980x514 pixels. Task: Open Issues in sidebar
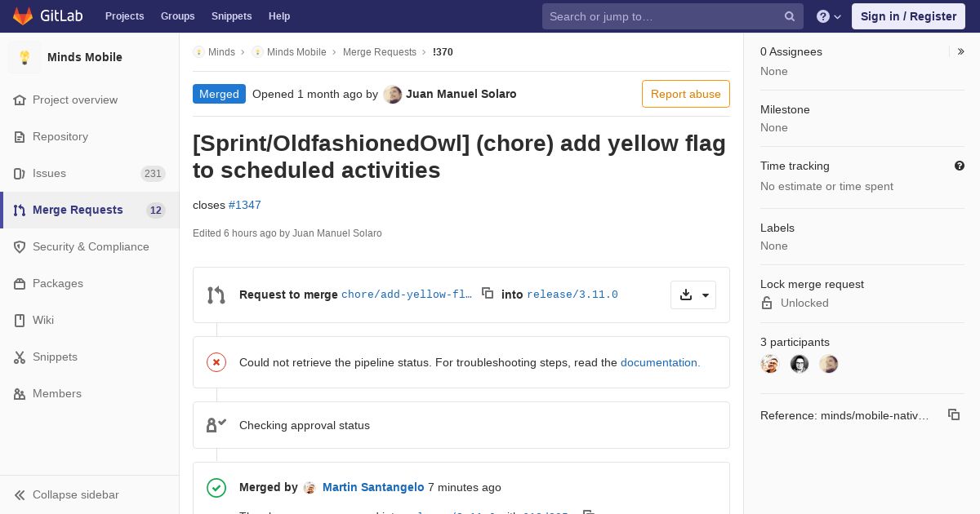coord(49,173)
